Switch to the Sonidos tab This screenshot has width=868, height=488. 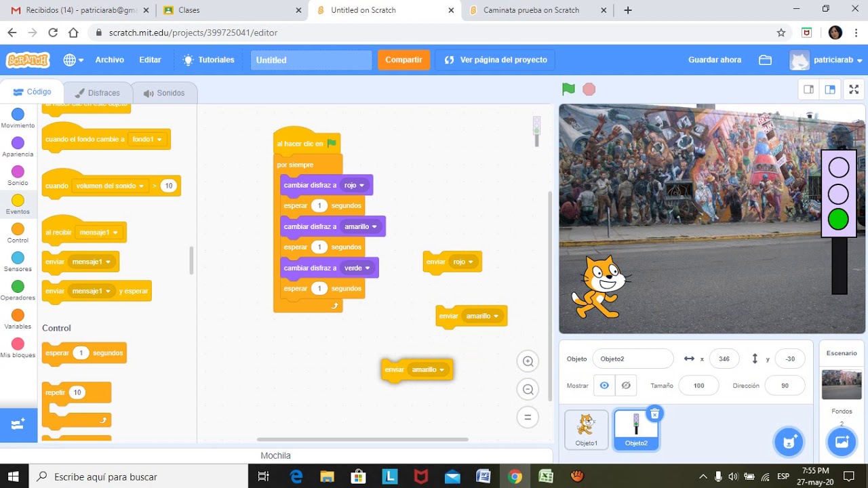tap(164, 93)
